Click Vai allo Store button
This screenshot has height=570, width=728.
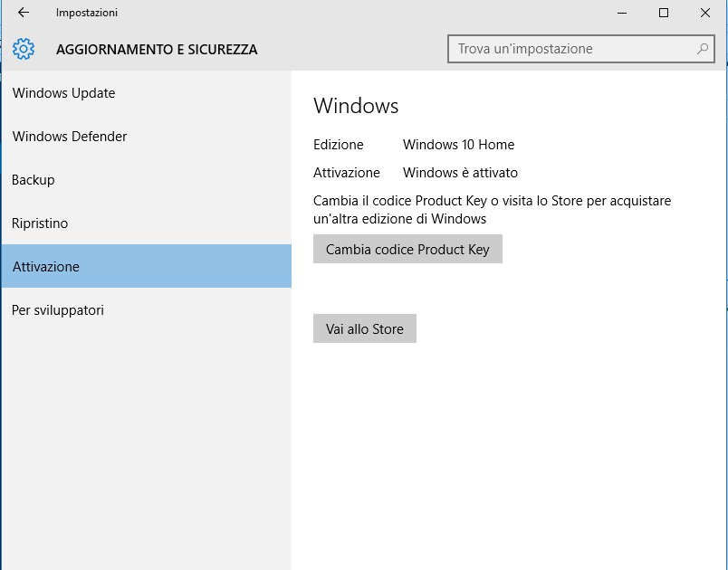point(365,328)
